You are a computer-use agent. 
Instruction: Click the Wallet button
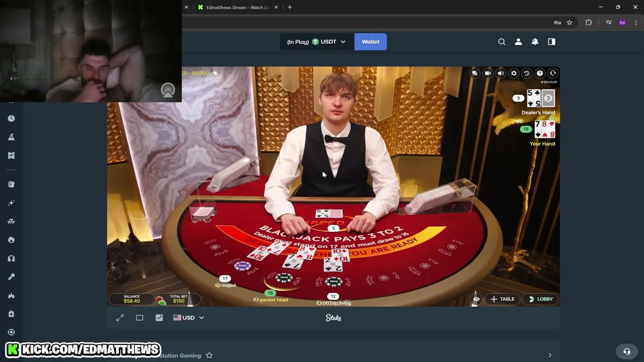coord(371,42)
